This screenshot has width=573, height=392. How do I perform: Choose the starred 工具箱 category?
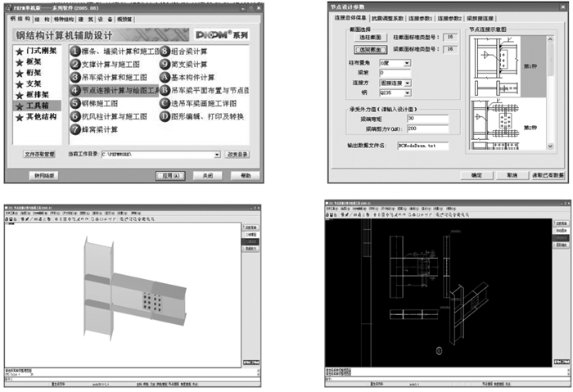37,106
